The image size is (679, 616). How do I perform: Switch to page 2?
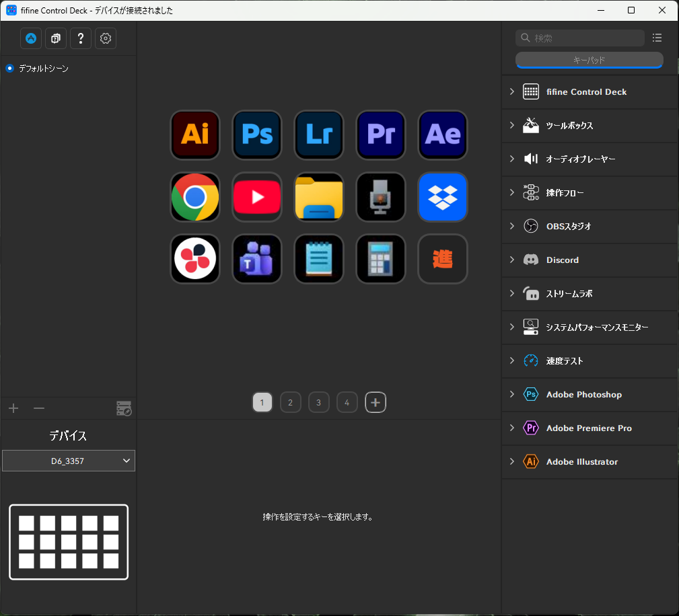(x=291, y=403)
